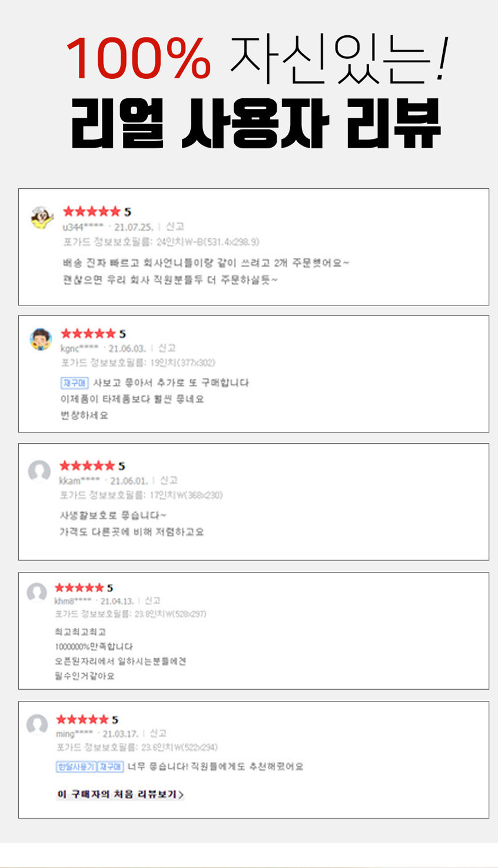Click the kgnc**** reviewer's profile avatar
498x868 pixels.
click(41, 340)
